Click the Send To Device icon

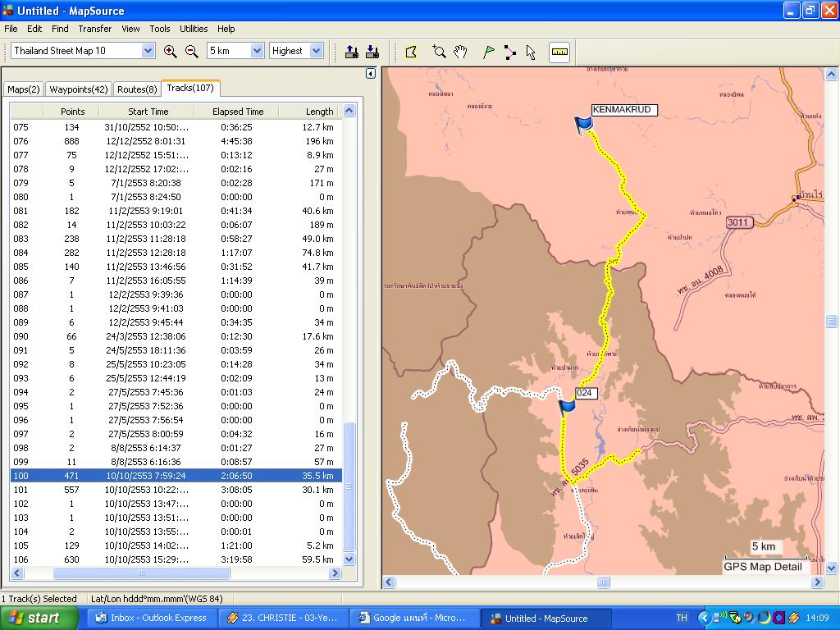pos(352,52)
